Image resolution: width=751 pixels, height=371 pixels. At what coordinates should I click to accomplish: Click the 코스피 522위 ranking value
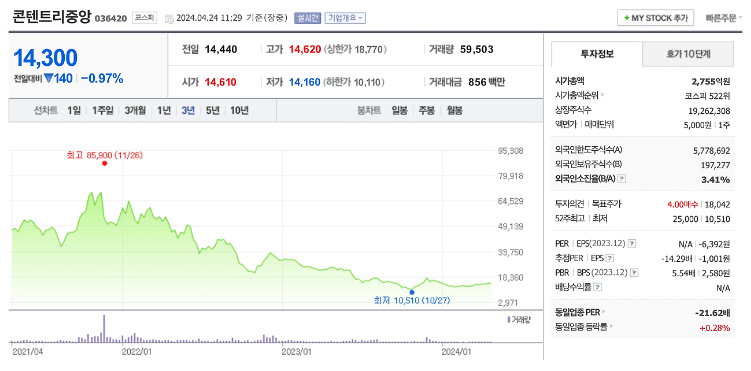tap(707, 96)
